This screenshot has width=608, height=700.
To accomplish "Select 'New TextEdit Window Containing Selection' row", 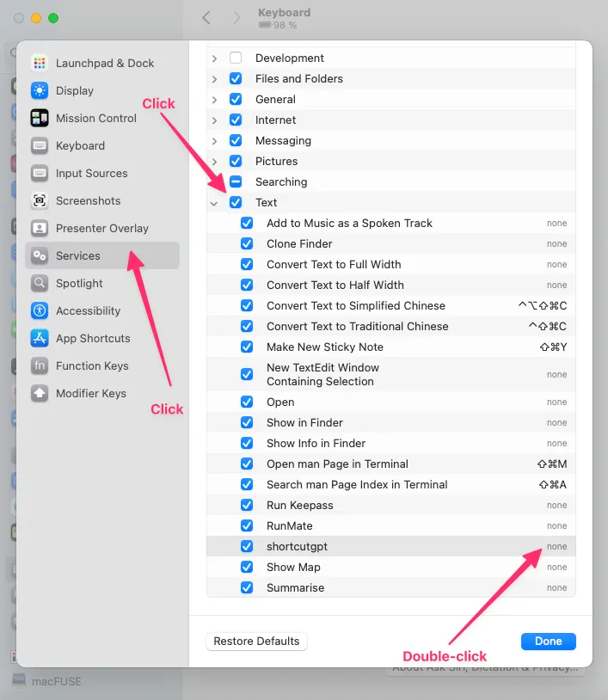I will coord(391,374).
